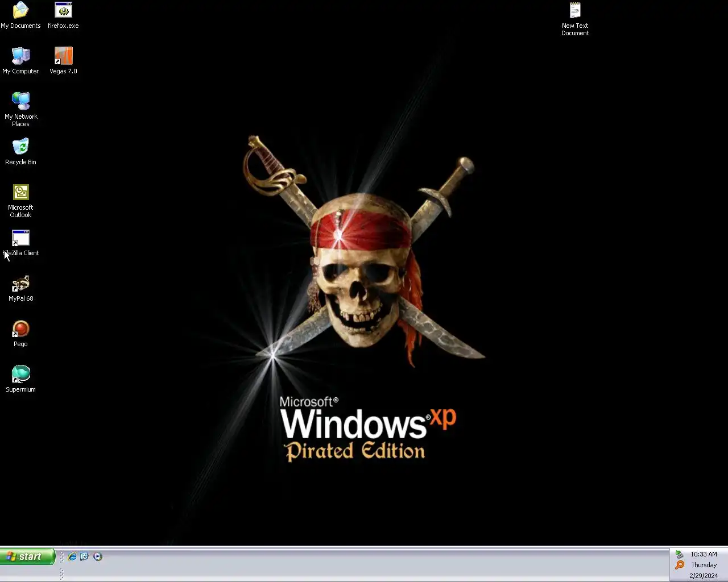
Task: Open the Start menu
Action: point(27,556)
